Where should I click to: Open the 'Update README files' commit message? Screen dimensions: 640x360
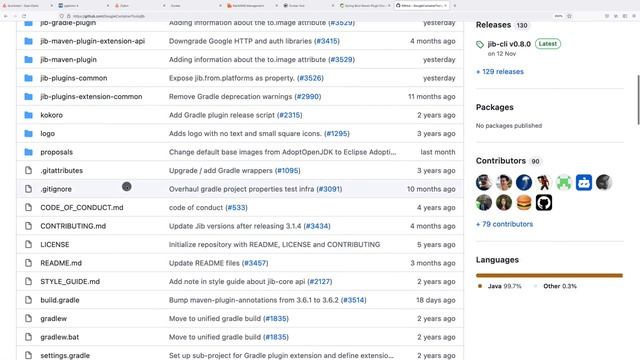tap(204, 263)
